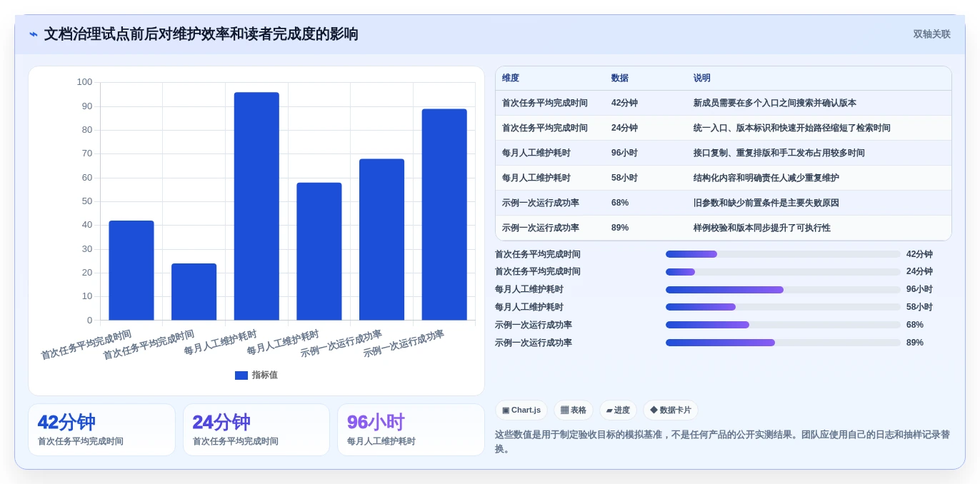The image size is (980, 484).
Task: Click the progress bar in the 58小时 row
Action: [x=783, y=307]
